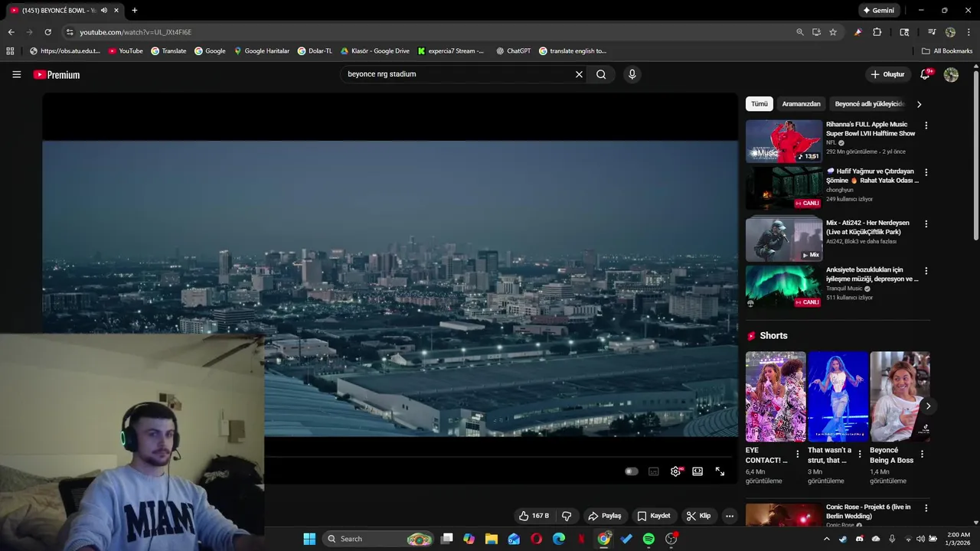Reload the YouTube page

point(47,32)
